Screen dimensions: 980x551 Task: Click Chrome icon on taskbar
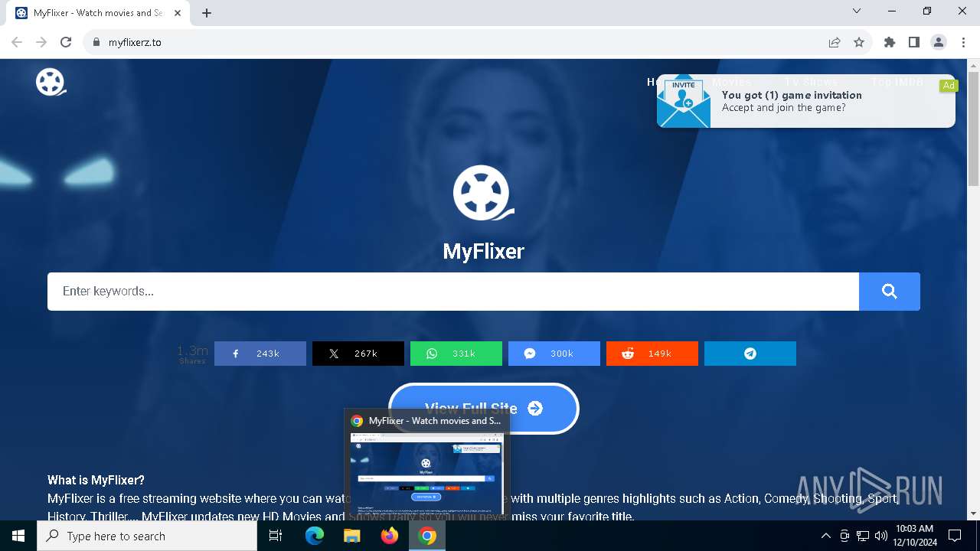[427, 536]
